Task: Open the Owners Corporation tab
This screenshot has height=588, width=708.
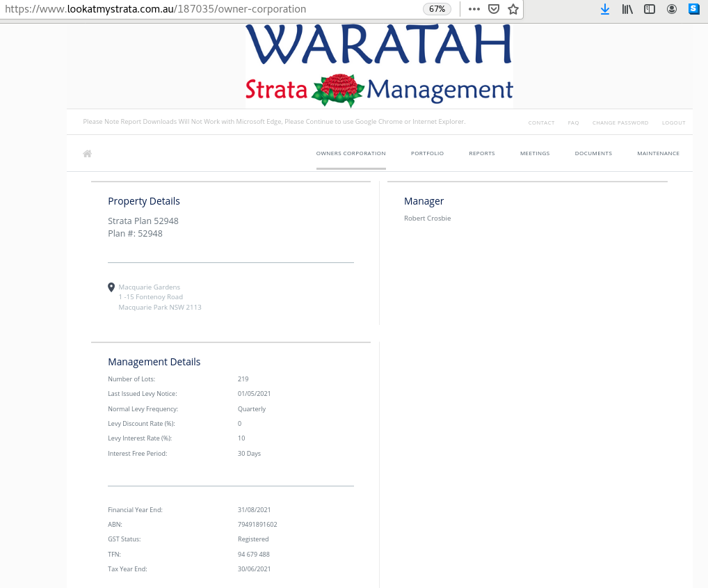Action: pos(351,154)
